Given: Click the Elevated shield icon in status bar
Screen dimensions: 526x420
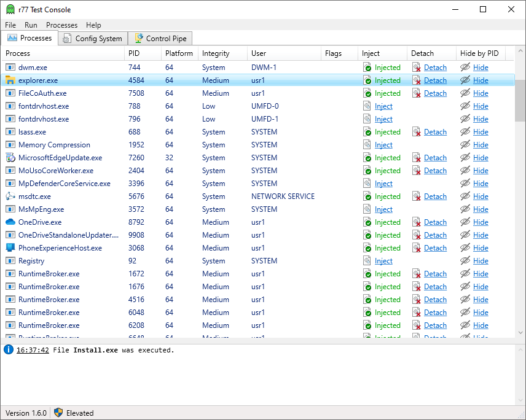Looking at the screenshot, I should (58, 413).
